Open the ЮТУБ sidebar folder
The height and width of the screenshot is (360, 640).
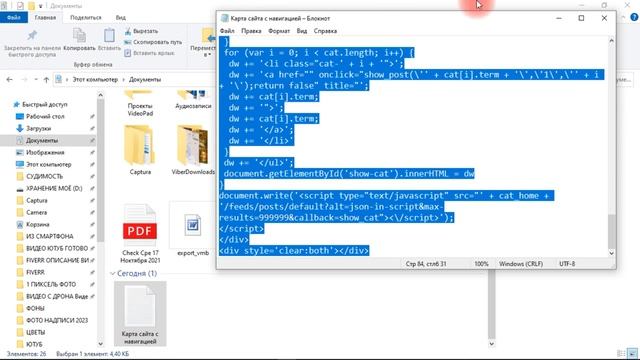(x=34, y=344)
